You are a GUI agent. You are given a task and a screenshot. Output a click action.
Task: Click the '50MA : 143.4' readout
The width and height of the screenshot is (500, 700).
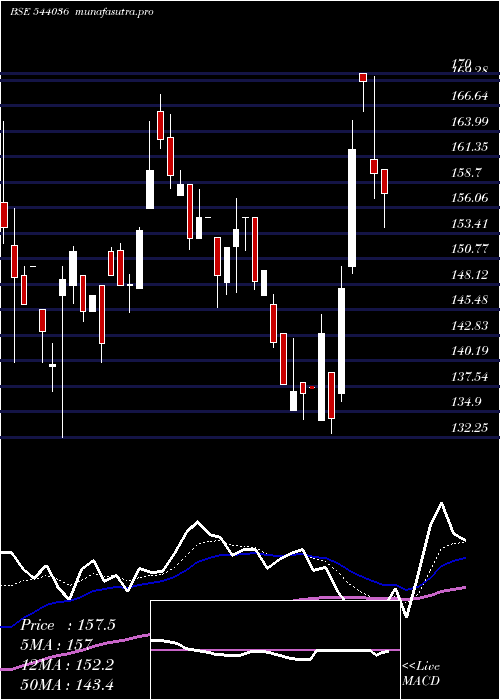[x=67, y=684]
